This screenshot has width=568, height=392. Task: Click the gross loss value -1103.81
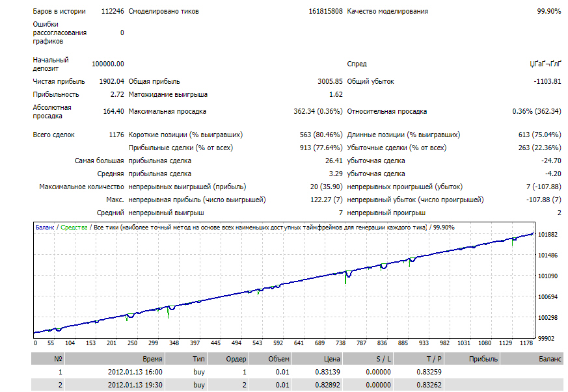point(547,81)
